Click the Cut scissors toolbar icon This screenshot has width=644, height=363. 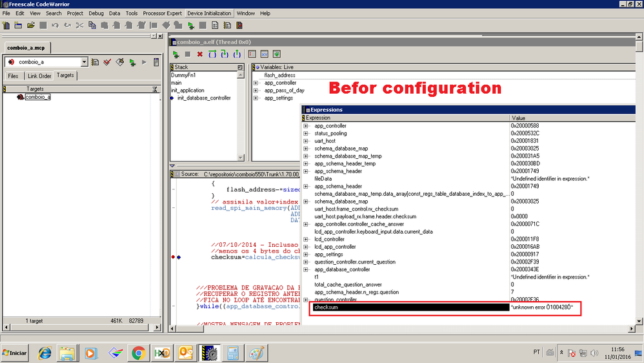point(79,25)
